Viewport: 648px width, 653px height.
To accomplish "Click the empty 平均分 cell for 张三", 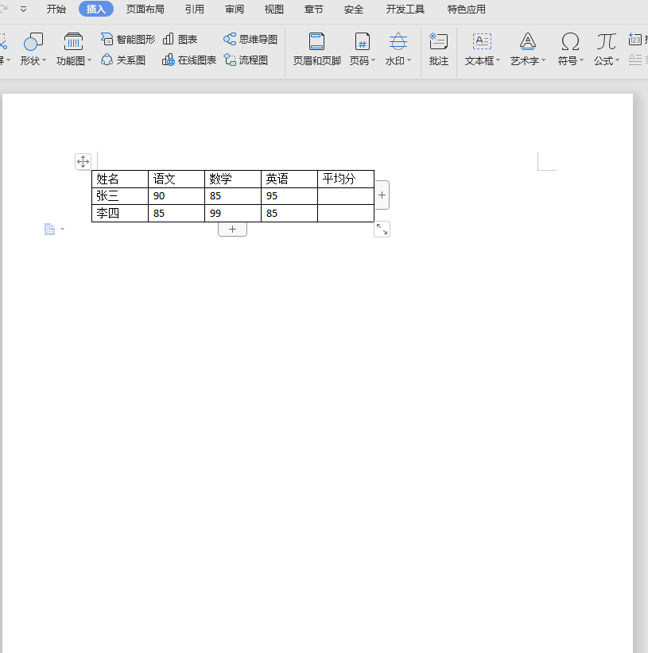I will [x=345, y=196].
